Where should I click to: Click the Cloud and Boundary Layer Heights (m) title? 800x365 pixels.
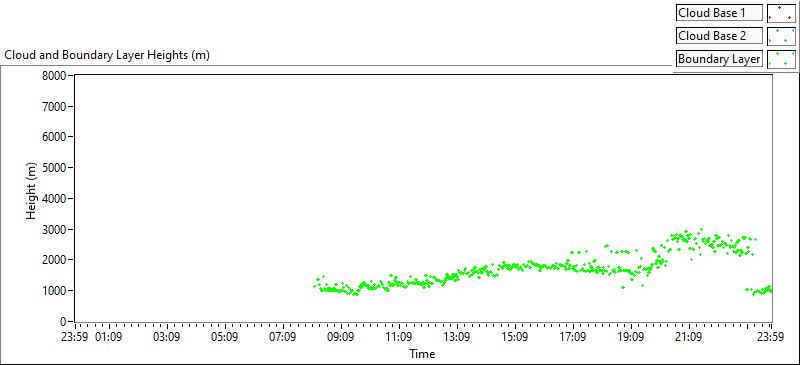coord(107,55)
